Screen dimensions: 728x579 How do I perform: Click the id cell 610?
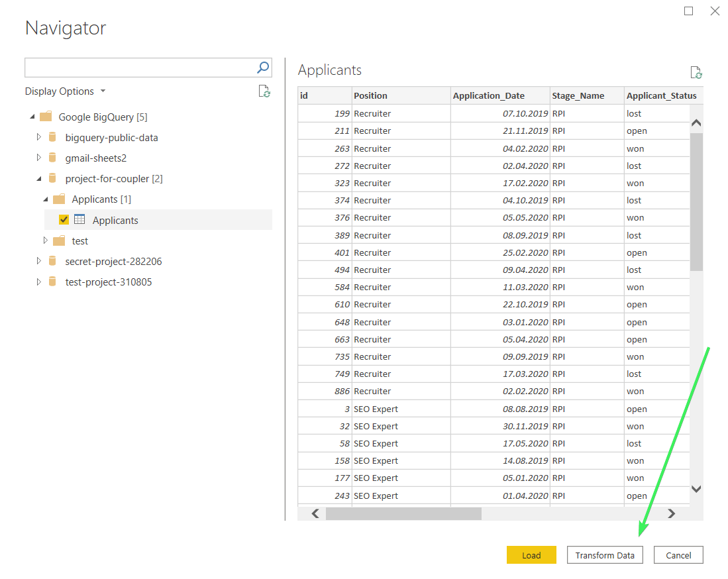[325, 304]
